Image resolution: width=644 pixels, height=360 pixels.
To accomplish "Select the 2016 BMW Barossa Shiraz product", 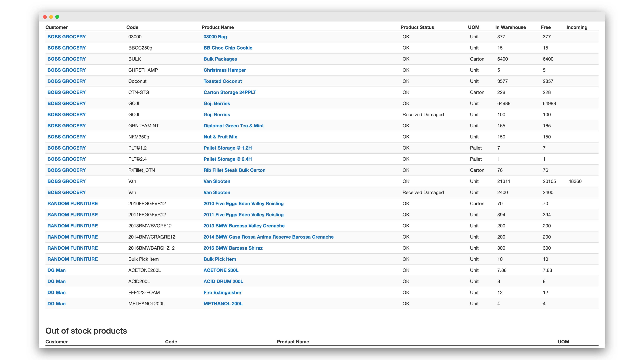I will (x=233, y=248).
